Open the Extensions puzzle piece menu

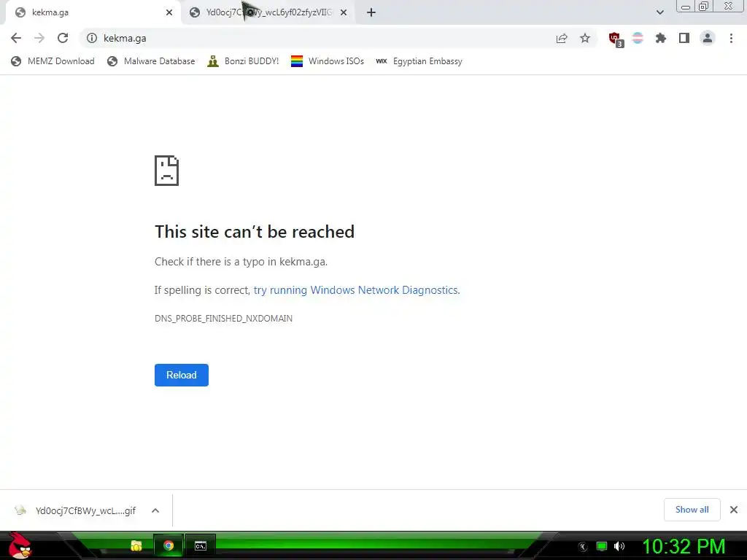pos(661,38)
